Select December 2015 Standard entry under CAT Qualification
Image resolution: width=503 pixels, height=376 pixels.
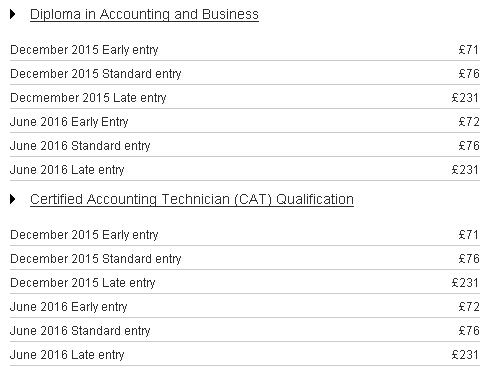pos(245,258)
